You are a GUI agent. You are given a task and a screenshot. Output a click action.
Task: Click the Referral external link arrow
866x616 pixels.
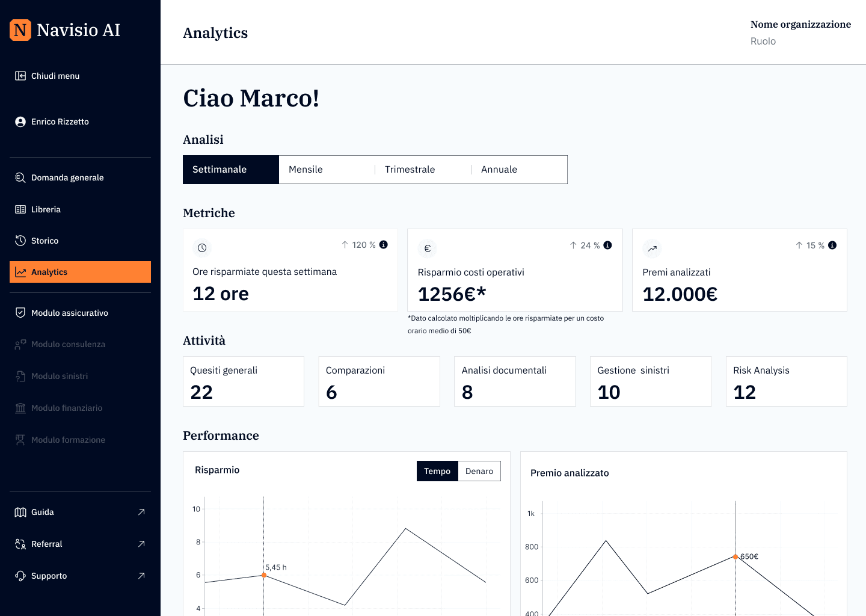point(142,544)
